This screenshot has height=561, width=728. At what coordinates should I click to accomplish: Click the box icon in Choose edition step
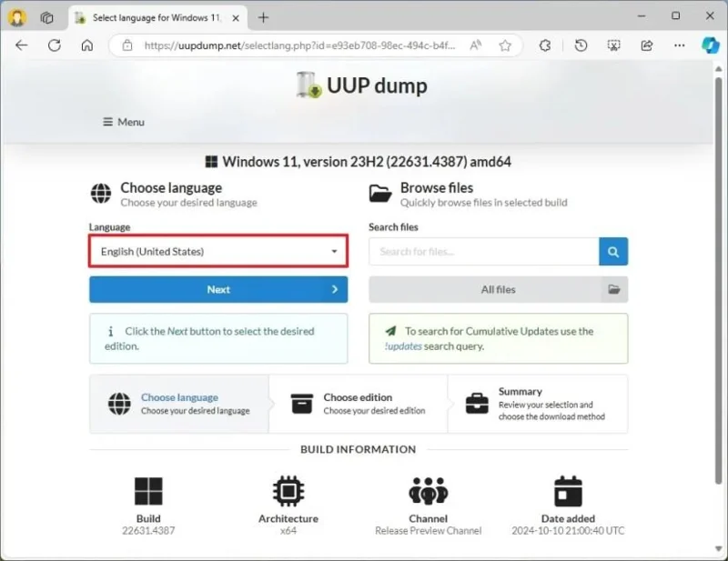coord(302,403)
